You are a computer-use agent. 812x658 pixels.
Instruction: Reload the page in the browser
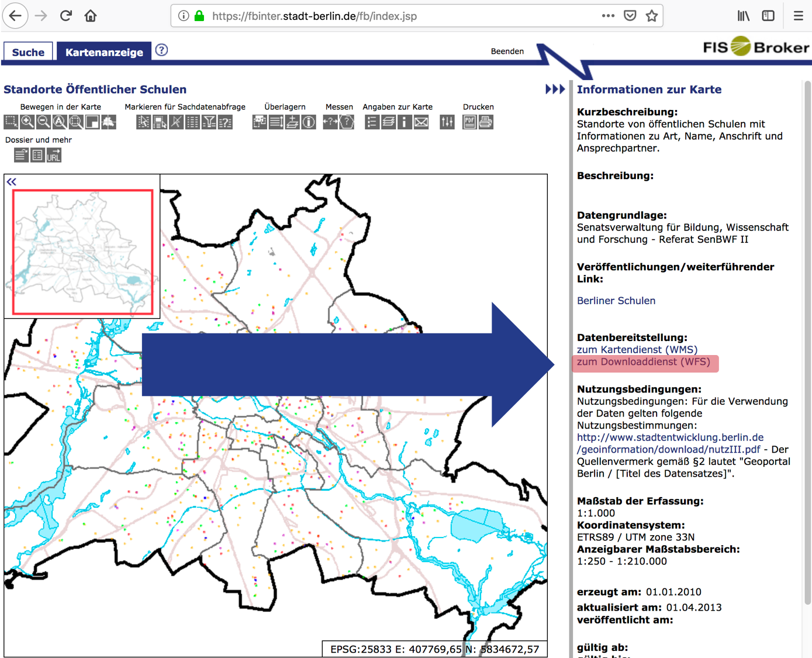pyautogui.click(x=66, y=16)
